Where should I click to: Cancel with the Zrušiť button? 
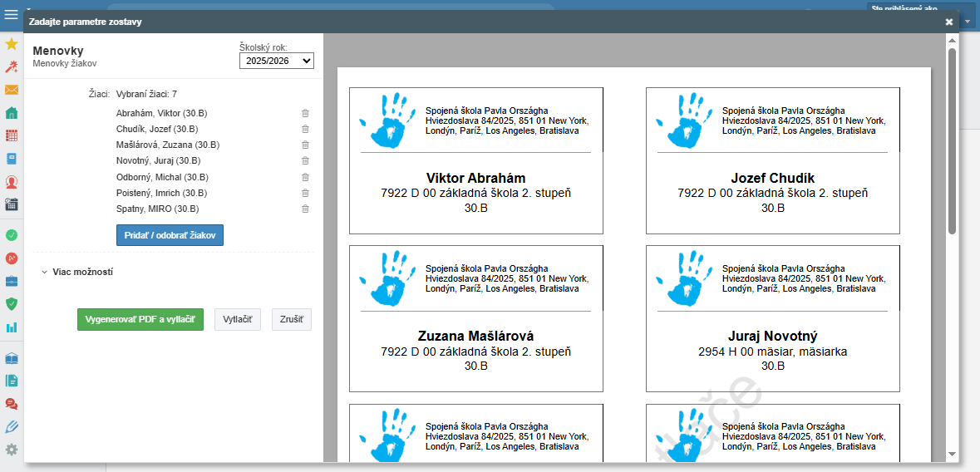click(291, 320)
